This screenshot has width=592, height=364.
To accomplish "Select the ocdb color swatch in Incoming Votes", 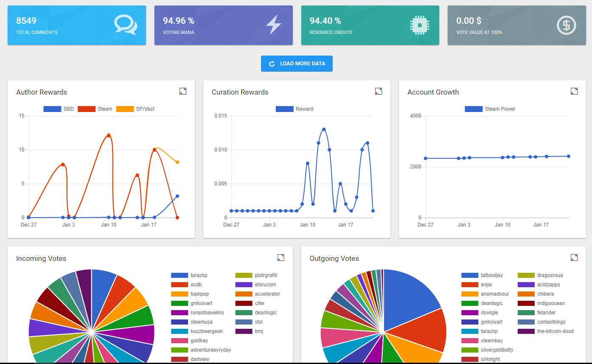I will pyautogui.click(x=180, y=285).
